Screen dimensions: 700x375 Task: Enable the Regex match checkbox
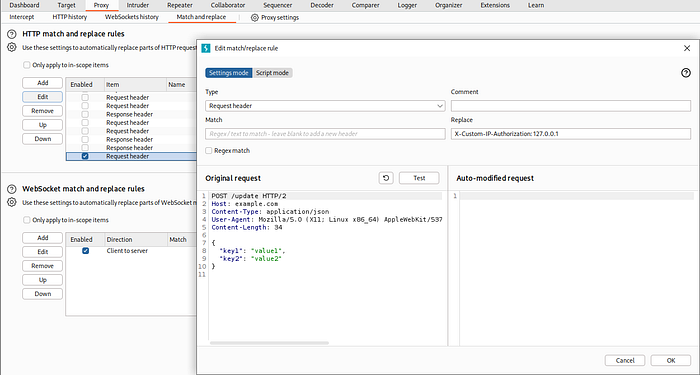tap(208, 151)
